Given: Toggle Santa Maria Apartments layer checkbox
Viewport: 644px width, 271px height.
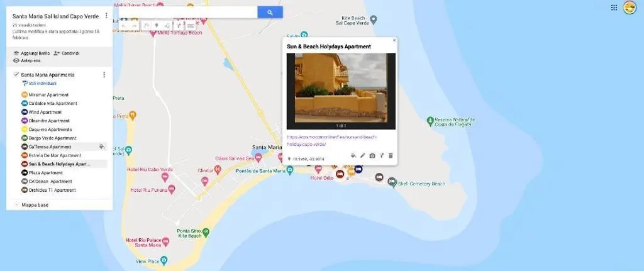Looking at the screenshot, I should [16, 74].
